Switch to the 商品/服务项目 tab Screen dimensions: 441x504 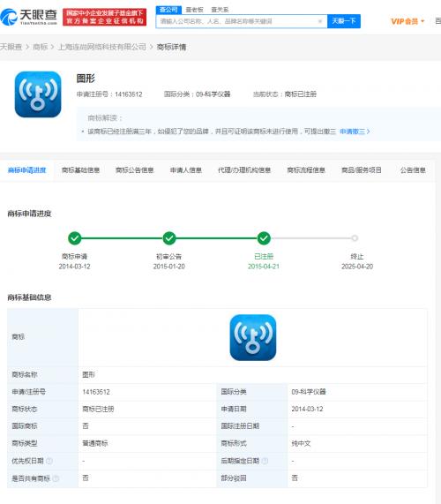(362, 170)
